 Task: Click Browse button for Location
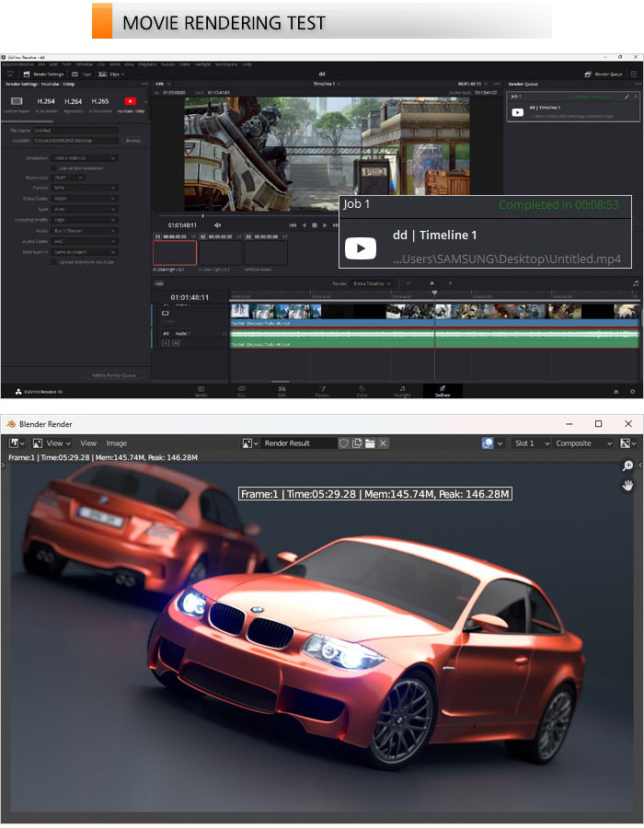[133, 141]
